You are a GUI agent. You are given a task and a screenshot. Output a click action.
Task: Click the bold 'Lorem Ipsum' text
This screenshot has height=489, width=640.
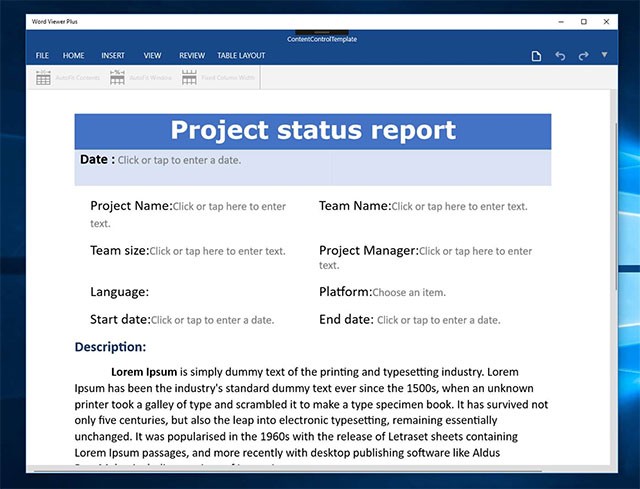tap(144, 372)
